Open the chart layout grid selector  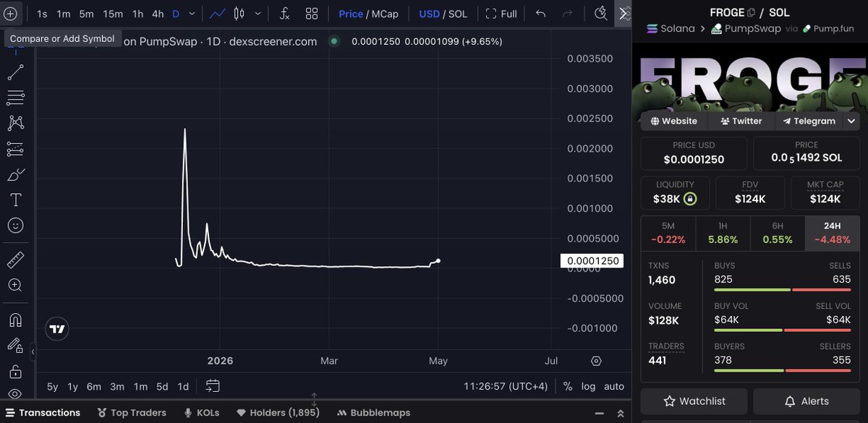[312, 14]
